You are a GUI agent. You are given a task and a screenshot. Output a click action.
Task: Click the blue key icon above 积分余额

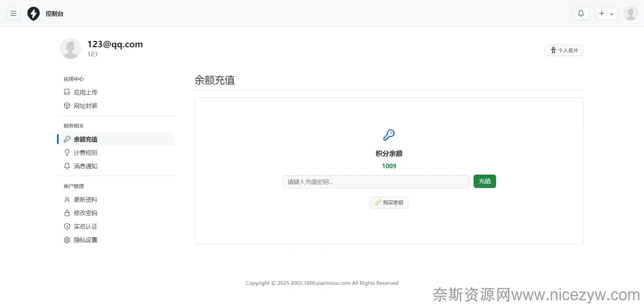(x=389, y=135)
